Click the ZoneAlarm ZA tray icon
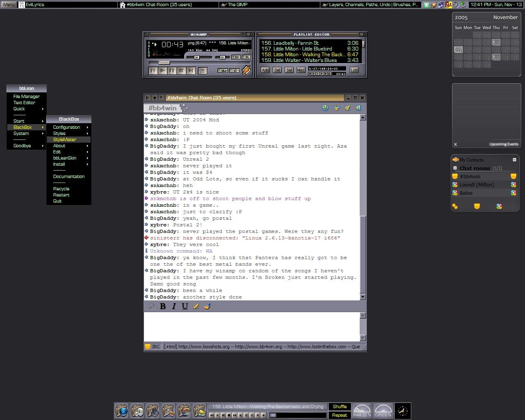Viewport: 525px width, 420px height. [449, 5]
